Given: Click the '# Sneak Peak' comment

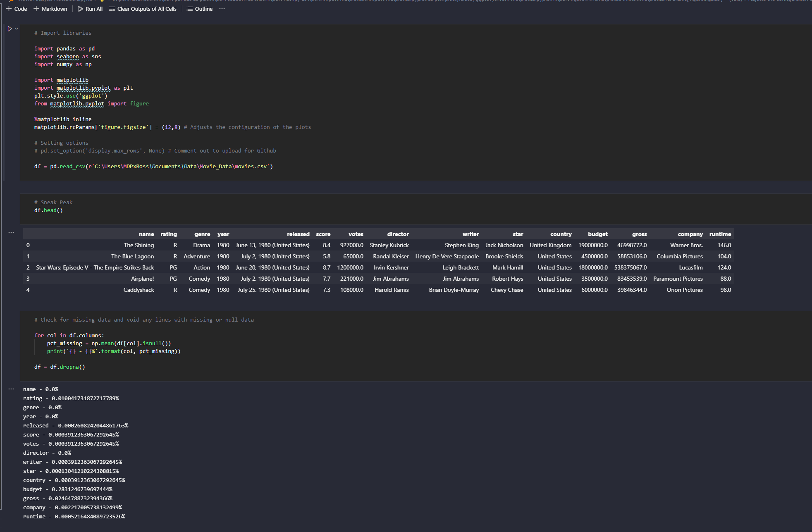Looking at the screenshot, I should click(x=53, y=202).
